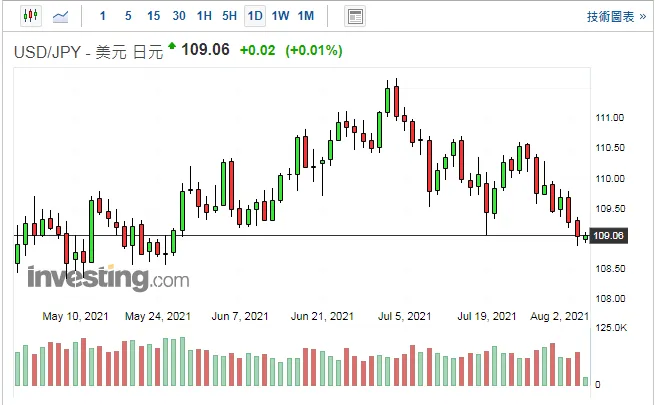Click the May 24, 2021 date label

pyautogui.click(x=158, y=316)
